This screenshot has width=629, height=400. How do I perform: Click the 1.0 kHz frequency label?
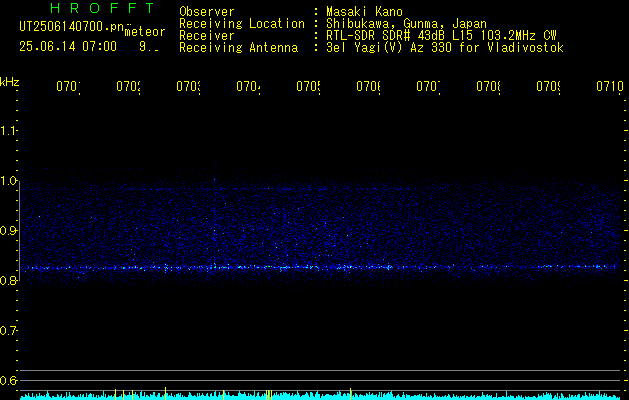pyautogui.click(x=8, y=181)
